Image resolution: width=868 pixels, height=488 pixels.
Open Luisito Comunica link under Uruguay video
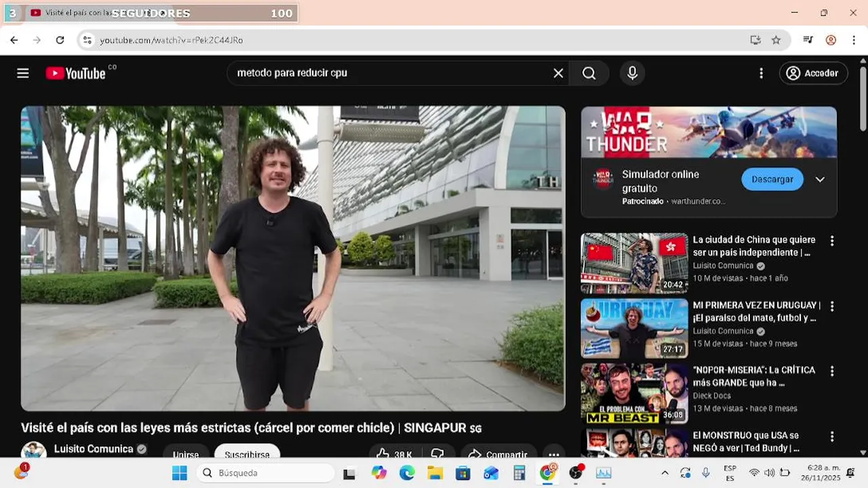point(723,331)
